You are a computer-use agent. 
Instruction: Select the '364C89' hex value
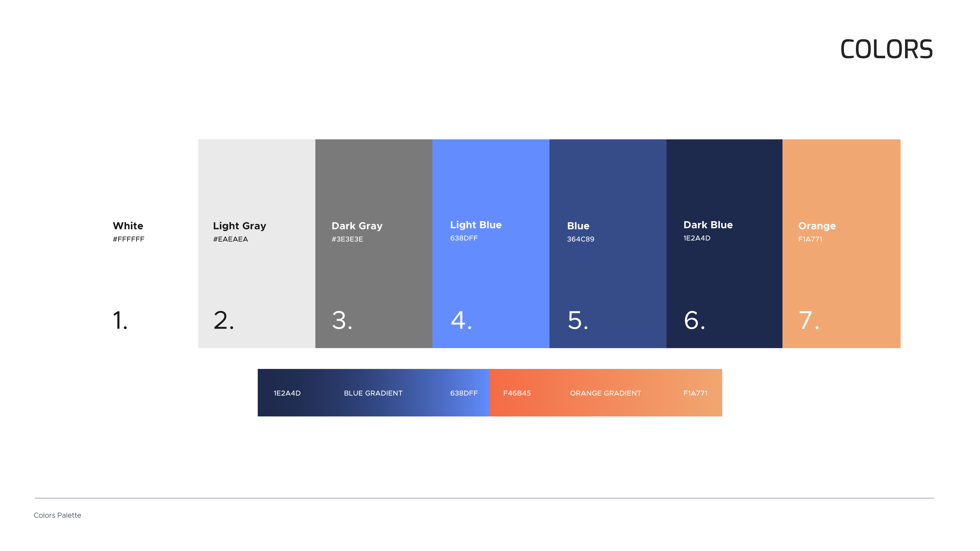tap(581, 239)
